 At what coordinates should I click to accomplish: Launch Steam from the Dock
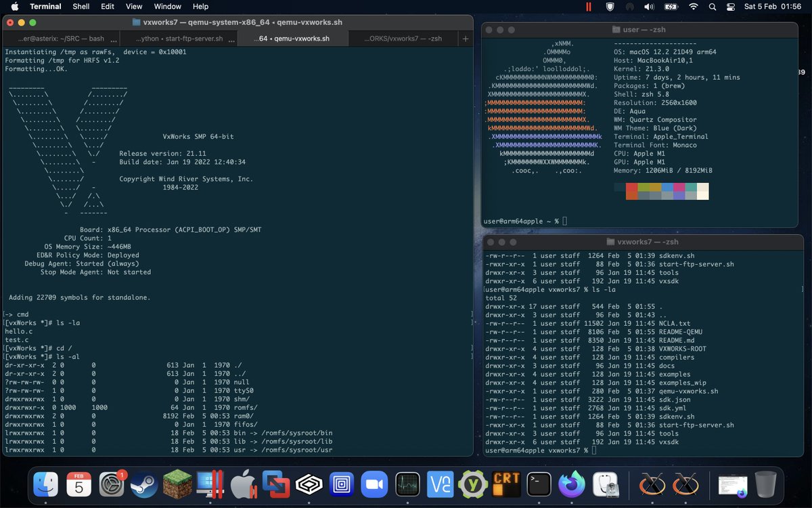pos(145,484)
